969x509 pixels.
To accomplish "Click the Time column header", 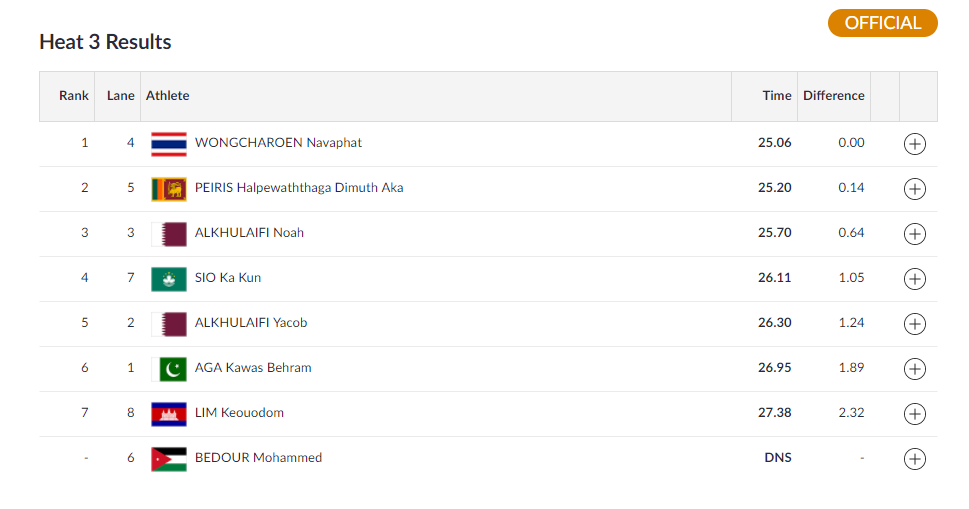I will click(x=777, y=96).
